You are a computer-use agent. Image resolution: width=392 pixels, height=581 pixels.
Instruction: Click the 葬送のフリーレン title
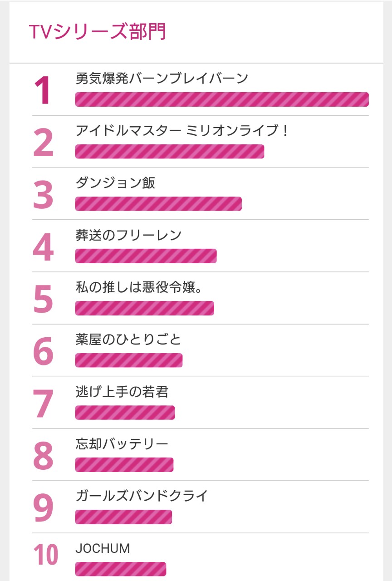[128, 235]
